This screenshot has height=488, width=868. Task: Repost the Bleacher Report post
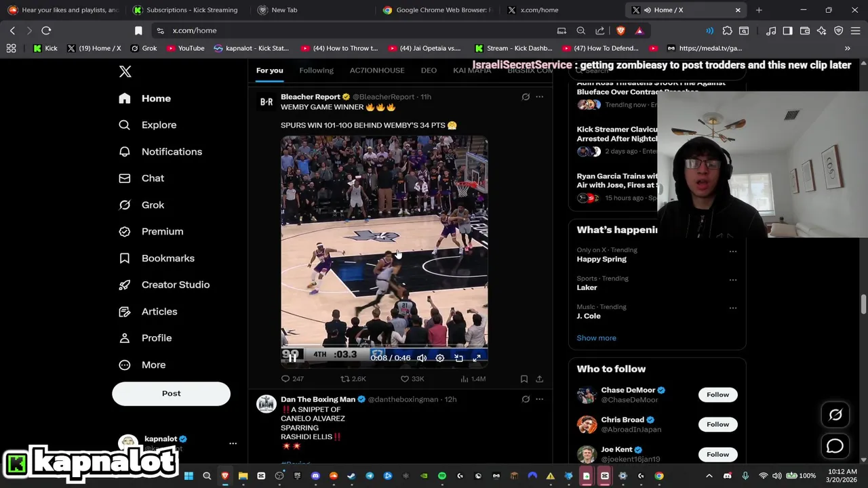353,379
